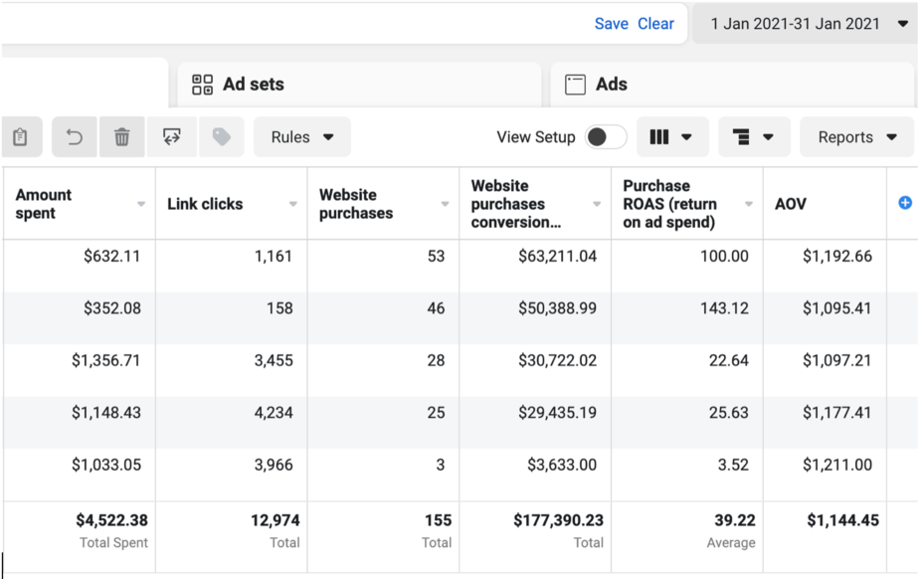Click the Save link
Image resolution: width=924 pixels, height=579 pixels.
tap(611, 24)
